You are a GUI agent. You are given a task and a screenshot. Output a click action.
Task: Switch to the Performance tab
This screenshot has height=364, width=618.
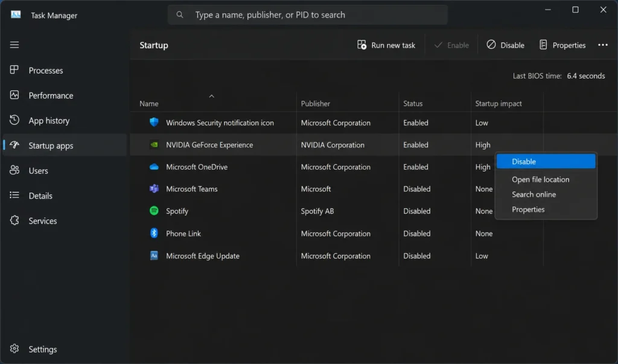coord(65,95)
